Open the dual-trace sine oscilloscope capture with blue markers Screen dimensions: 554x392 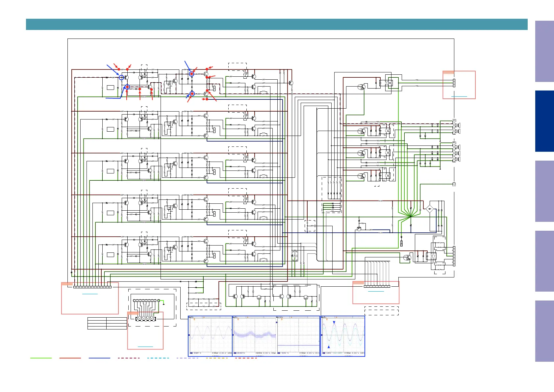tap(343, 336)
